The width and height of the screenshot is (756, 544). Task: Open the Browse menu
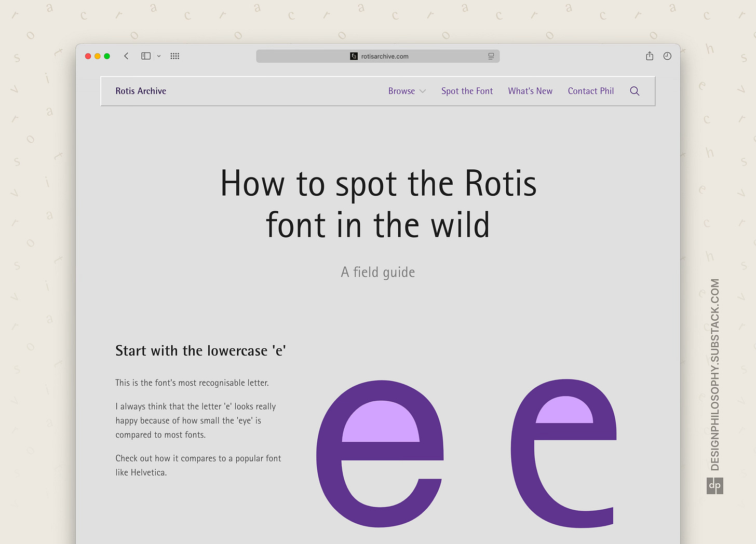click(402, 91)
